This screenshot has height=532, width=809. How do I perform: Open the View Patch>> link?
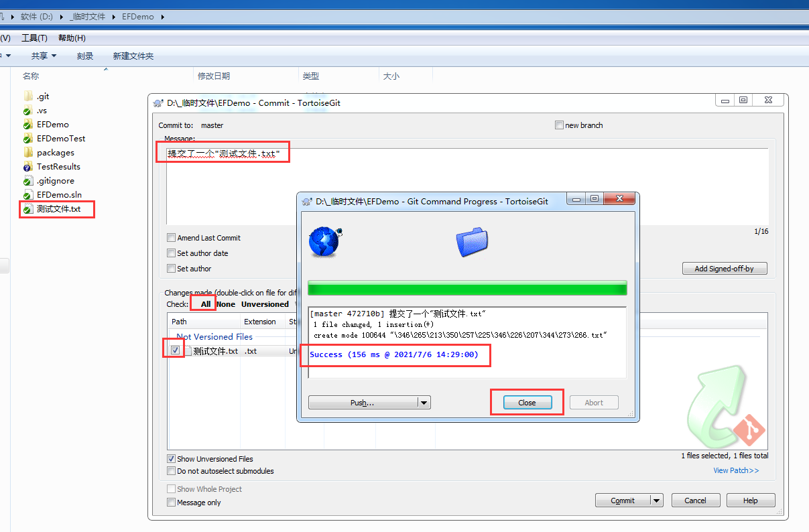coord(736,470)
